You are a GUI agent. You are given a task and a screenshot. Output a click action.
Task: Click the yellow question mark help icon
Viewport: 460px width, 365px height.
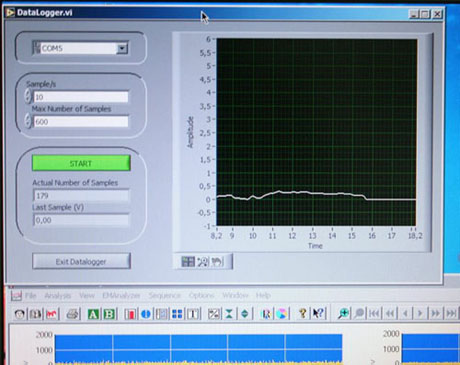click(x=303, y=313)
